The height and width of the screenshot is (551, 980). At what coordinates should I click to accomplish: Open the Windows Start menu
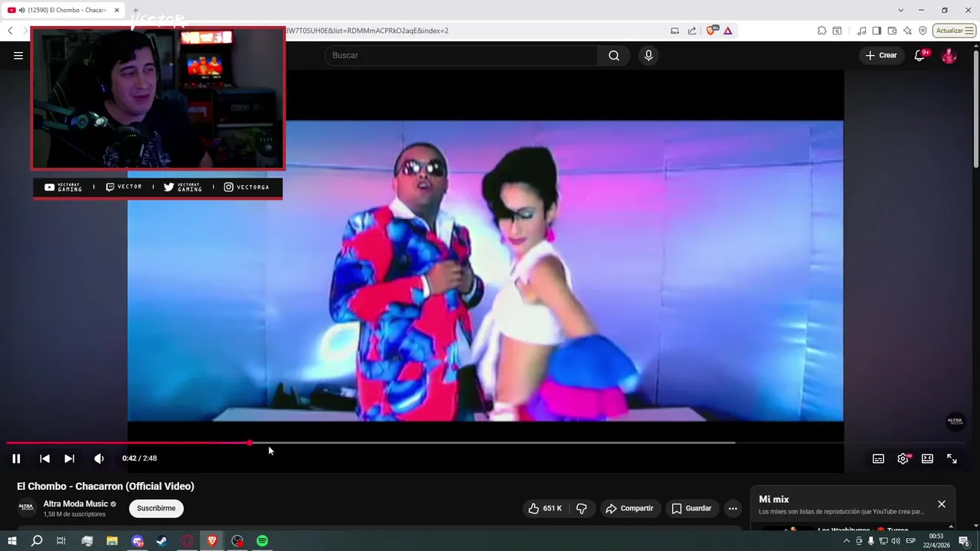pyautogui.click(x=12, y=541)
